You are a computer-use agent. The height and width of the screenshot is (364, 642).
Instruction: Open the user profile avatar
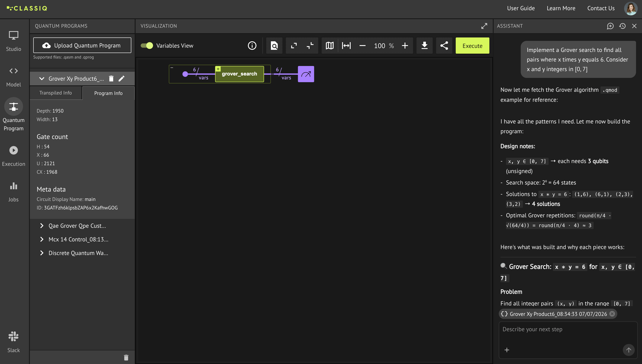coord(630,9)
